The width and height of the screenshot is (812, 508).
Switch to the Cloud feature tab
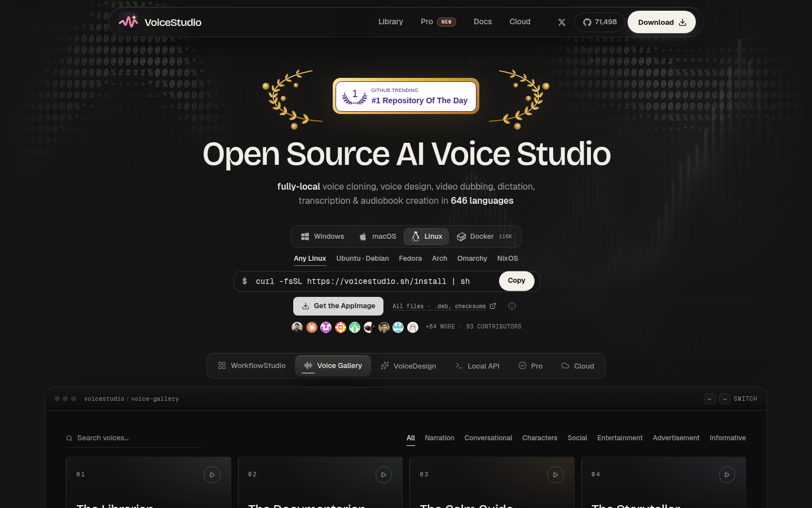point(578,366)
